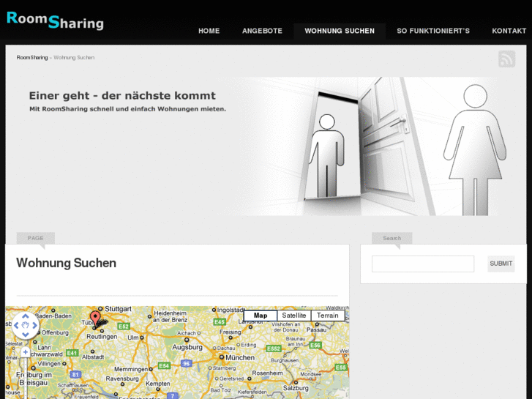The width and height of the screenshot is (532, 399).
Task: Pan the map down with arrow
Action: 26,335
